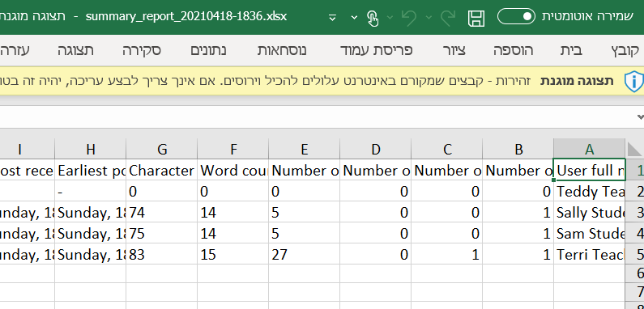The width and height of the screenshot is (644, 309).
Task: Expand the formula bar chevron
Action: tap(640, 117)
